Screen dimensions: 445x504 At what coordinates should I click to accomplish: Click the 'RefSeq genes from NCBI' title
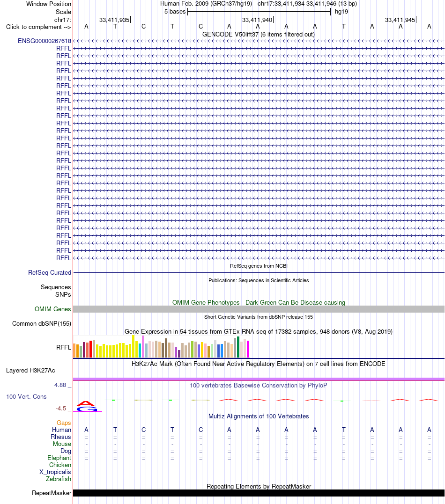coord(259,266)
